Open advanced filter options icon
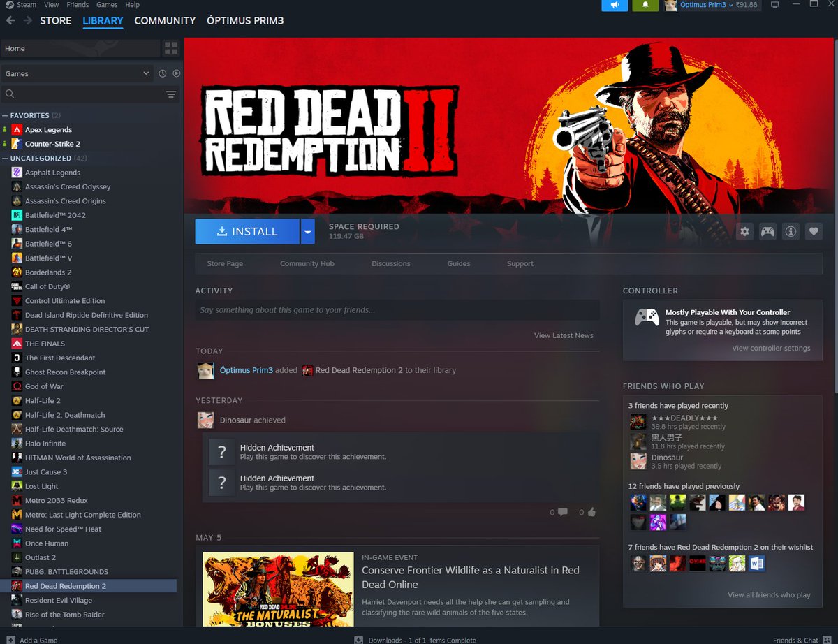The width and height of the screenshot is (838, 644). pos(171,94)
